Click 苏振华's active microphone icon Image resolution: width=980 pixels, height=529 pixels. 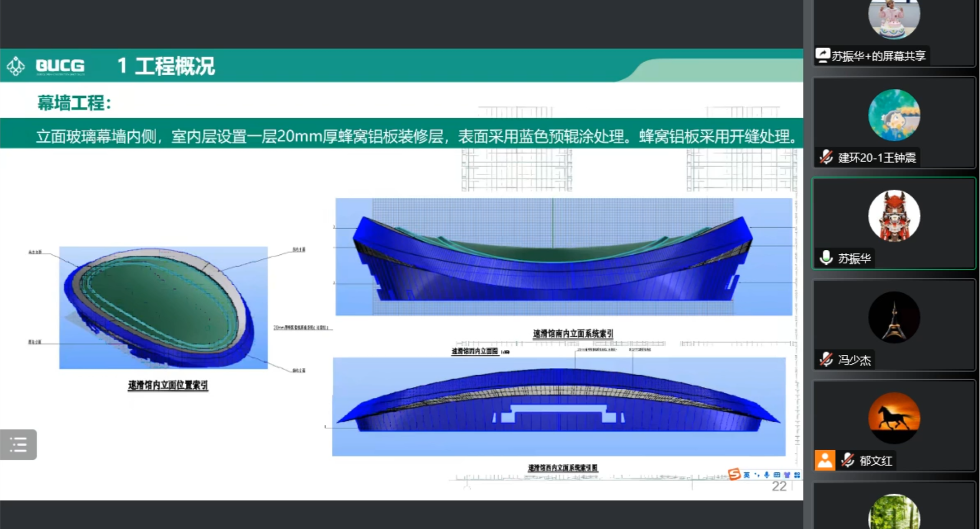826,258
